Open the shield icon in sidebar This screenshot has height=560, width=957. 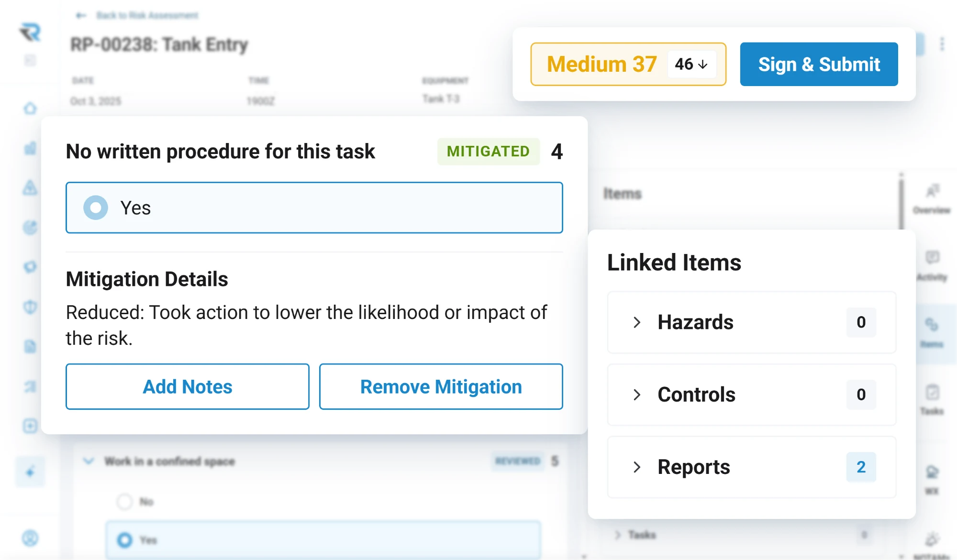[30, 307]
